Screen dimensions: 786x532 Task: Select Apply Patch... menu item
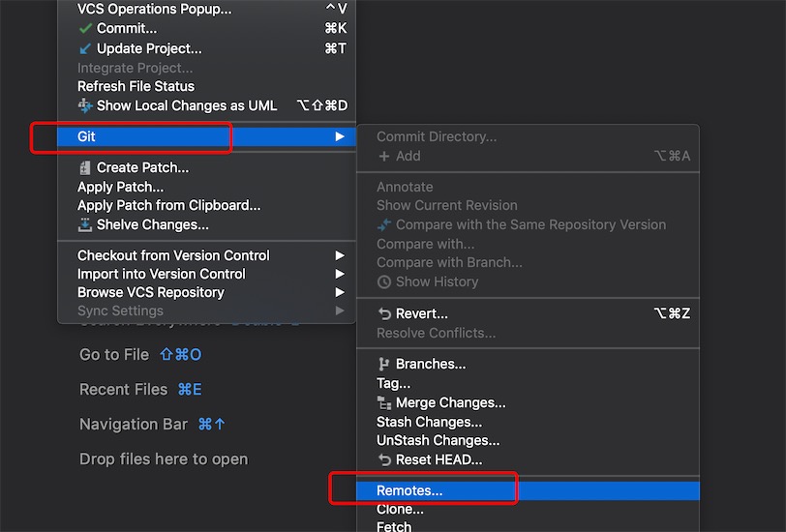[x=206, y=187]
